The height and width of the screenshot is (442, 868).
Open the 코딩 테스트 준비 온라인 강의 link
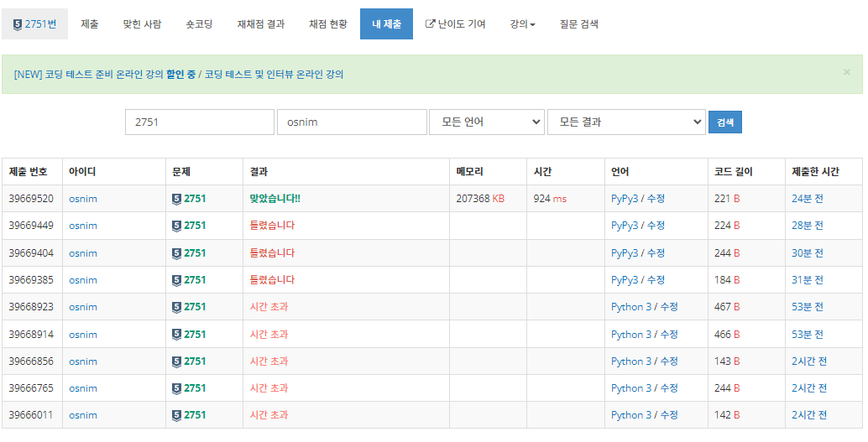pos(105,74)
